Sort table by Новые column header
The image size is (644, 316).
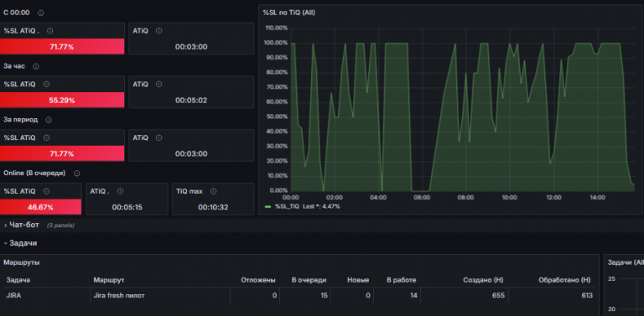(358, 280)
